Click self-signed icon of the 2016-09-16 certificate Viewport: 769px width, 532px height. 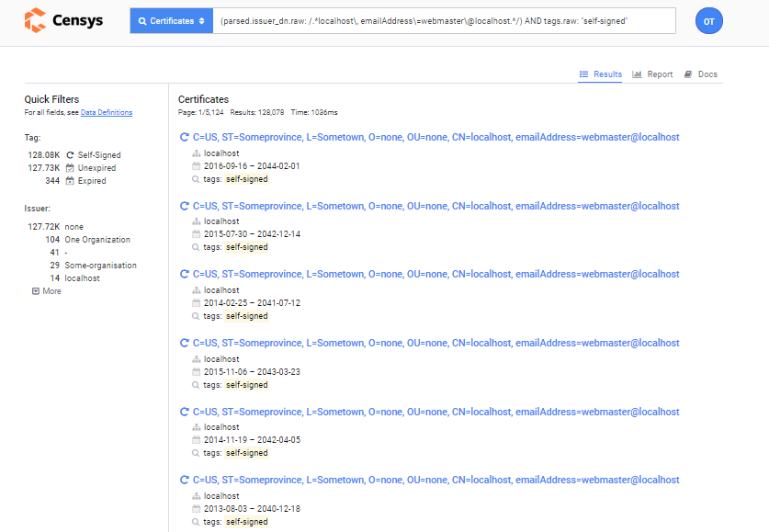coord(185,137)
